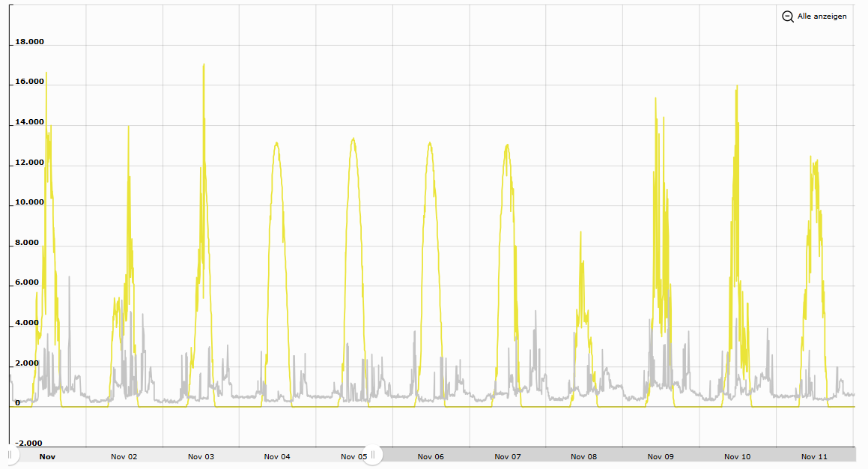The image size is (868, 469).
Task: Jump to Nov 10 in the range scrollbar
Action: (737, 456)
